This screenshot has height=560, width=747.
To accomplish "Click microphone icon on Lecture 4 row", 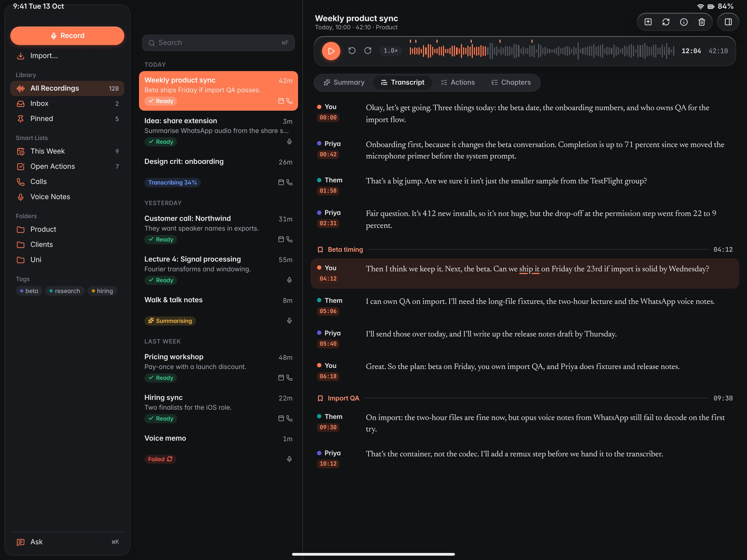I will [289, 280].
